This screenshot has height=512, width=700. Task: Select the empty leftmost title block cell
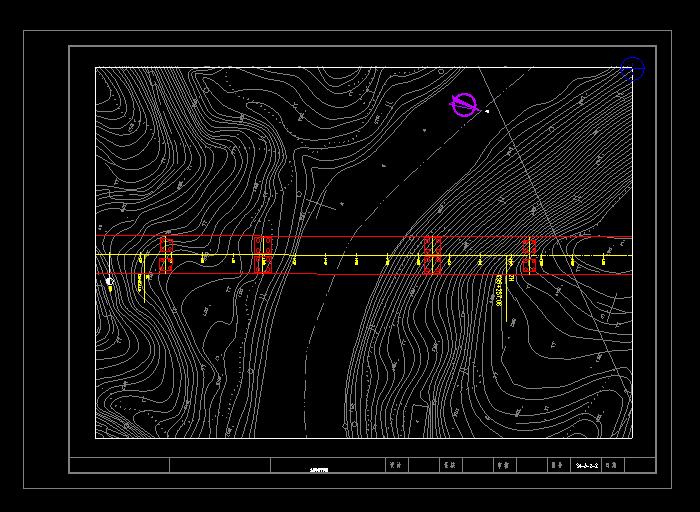[119, 465]
